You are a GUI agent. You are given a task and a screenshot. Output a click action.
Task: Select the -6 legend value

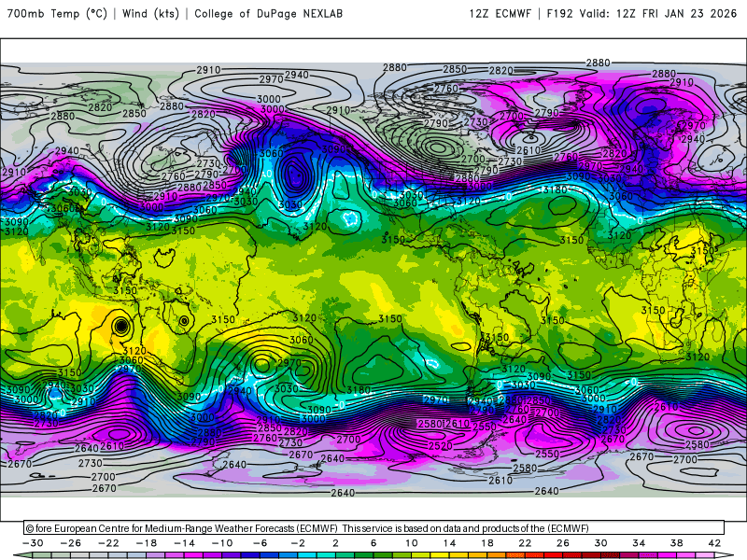pos(261,543)
